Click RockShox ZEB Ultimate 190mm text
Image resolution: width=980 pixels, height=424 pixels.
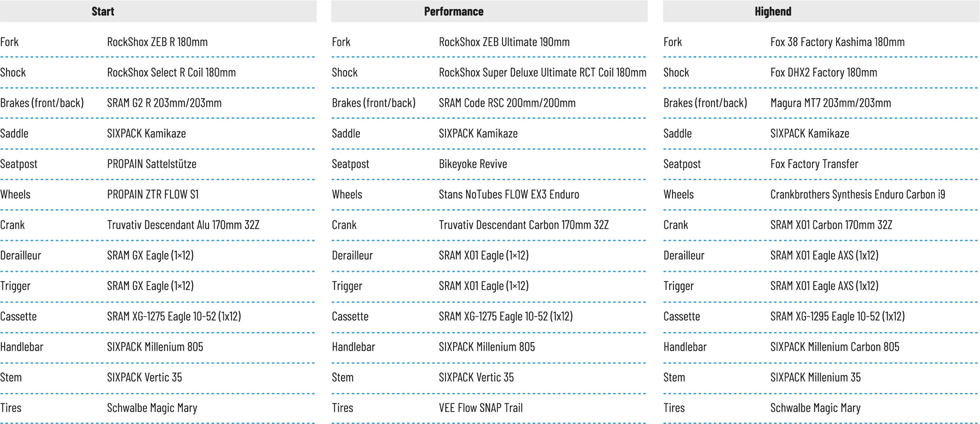[504, 42]
